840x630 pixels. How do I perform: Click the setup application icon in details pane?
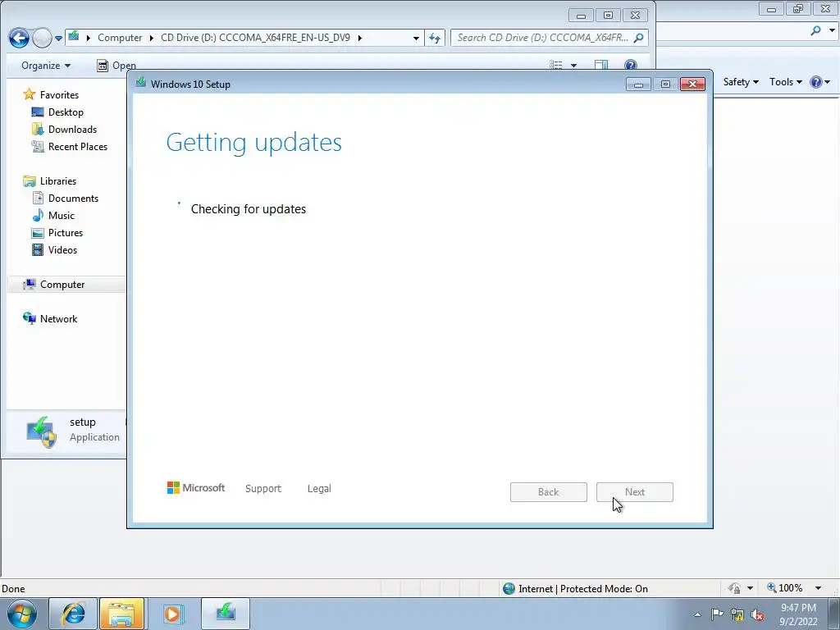tap(41, 431)
